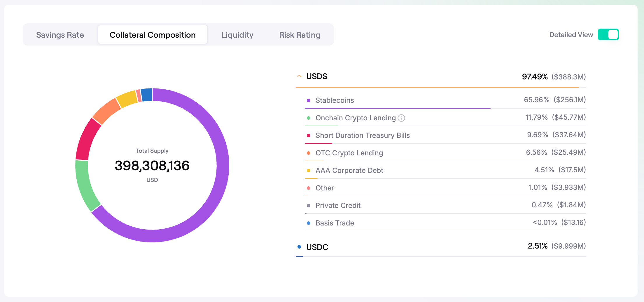Click the orange OTC Crypto Lending dot

click(x=309, y=153)
